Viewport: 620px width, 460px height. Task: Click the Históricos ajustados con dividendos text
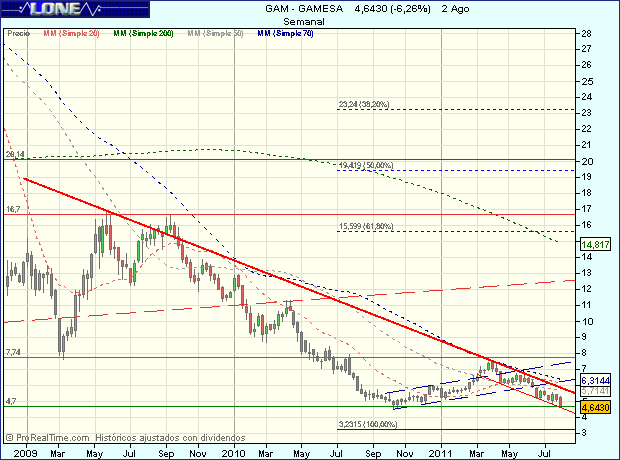[x=170, y=438]
